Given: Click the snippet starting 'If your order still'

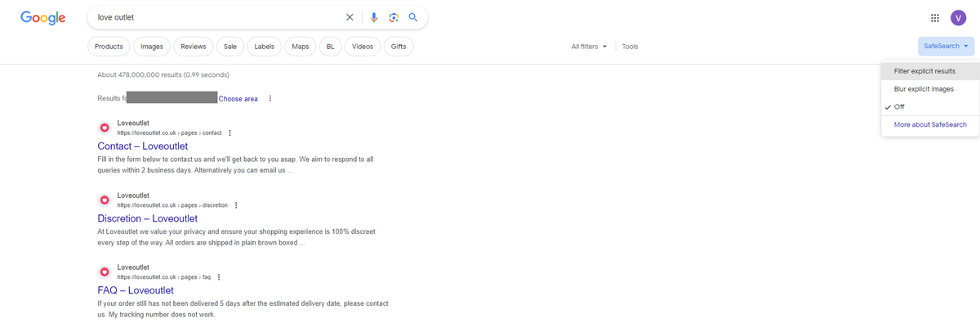Looking at the screenshot, I should [243, 309].
